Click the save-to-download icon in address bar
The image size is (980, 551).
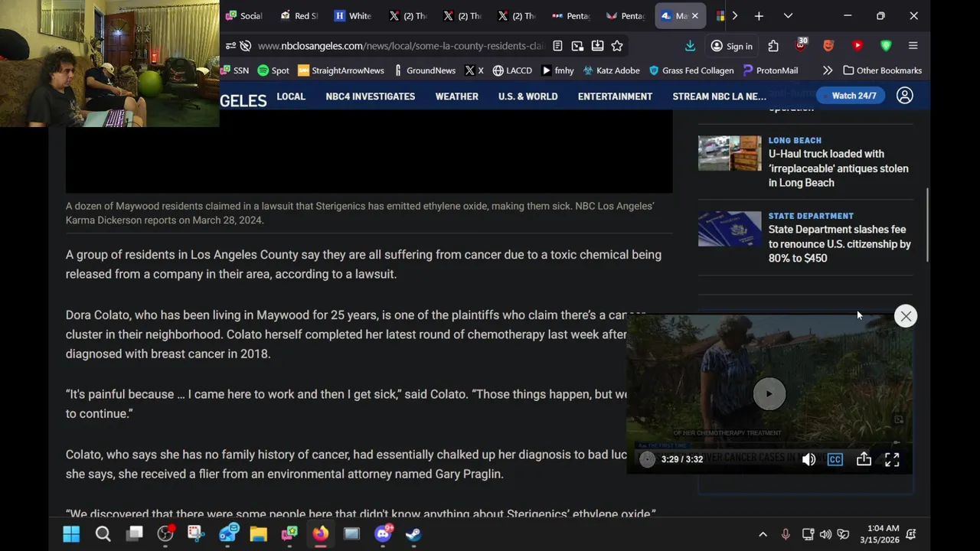click(597, 46)
